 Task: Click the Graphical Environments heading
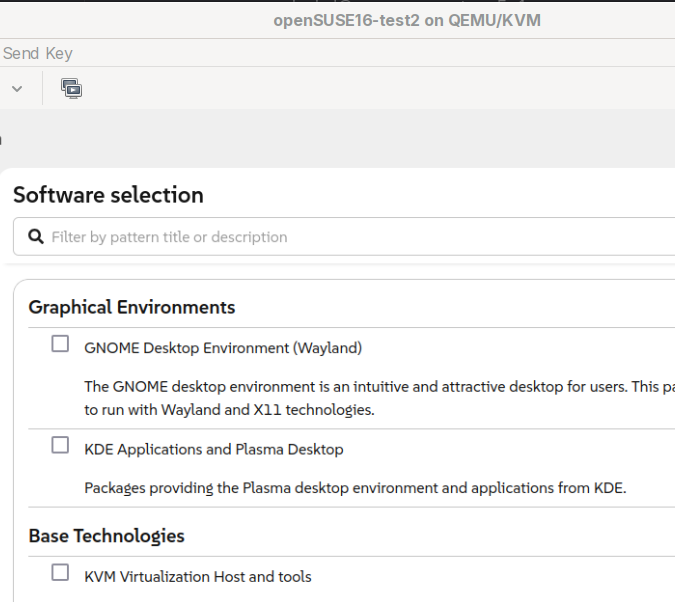coord(132,307)
